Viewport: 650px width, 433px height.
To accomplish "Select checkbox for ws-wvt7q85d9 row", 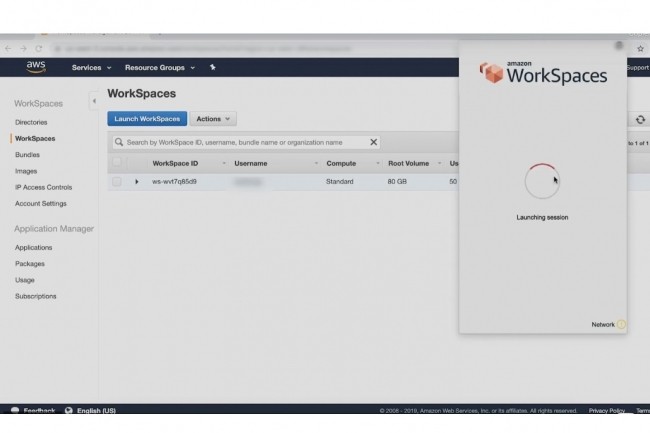I will tap(117, 181).
